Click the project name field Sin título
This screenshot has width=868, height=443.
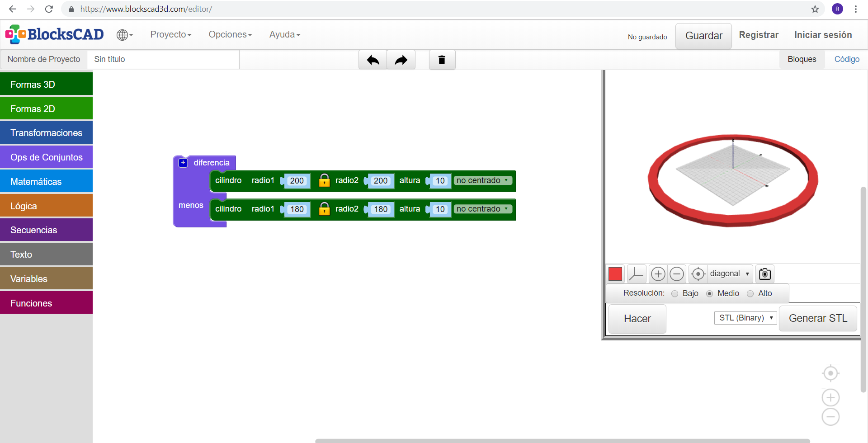click(x=163, y=59)
